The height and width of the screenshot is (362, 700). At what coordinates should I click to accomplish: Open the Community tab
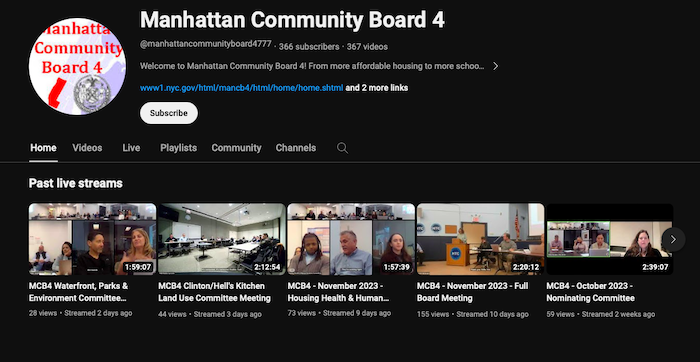click(x=237, y=148)
